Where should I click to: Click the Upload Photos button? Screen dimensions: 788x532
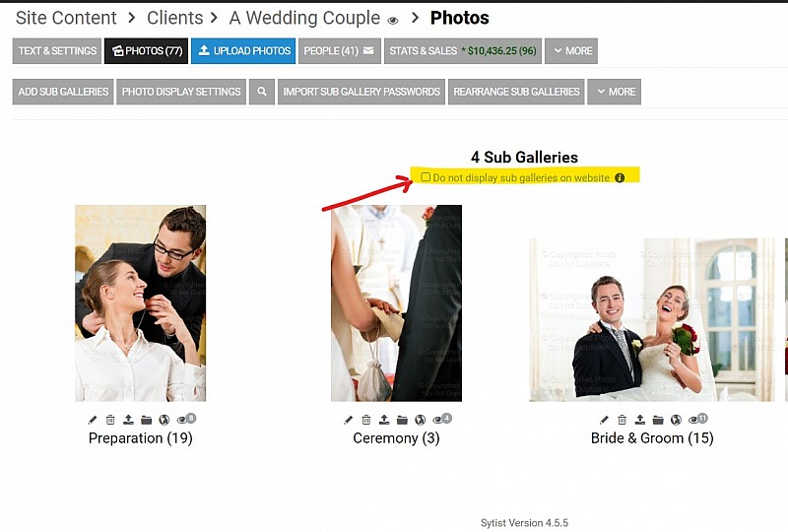pyautogui.click(x=243, y=51)
